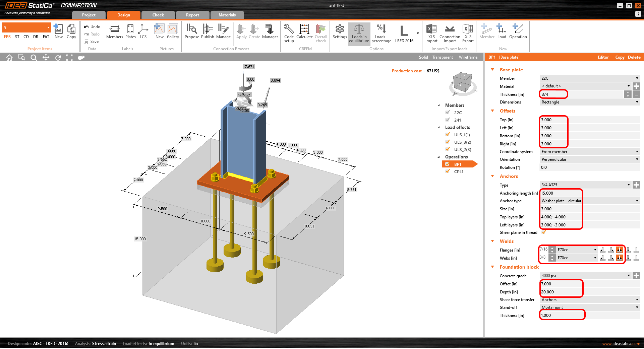
Task: Open the Gallery pictures tool
Action: 173,32
